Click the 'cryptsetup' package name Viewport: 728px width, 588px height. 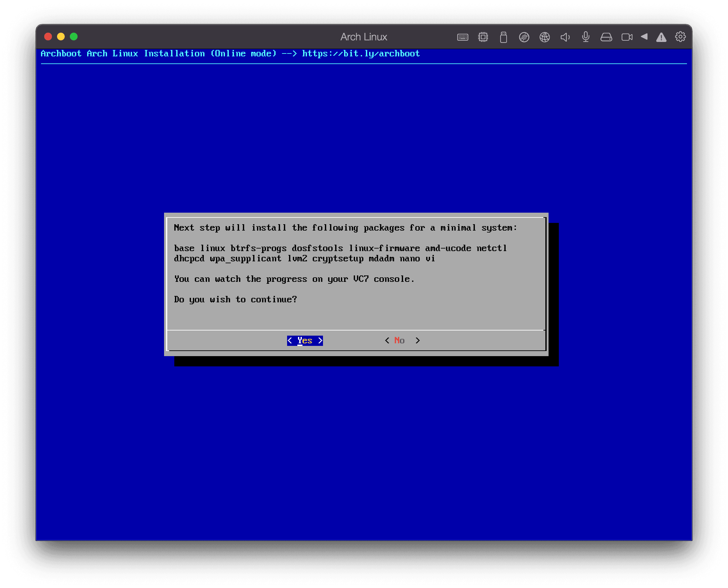(337, 259)
